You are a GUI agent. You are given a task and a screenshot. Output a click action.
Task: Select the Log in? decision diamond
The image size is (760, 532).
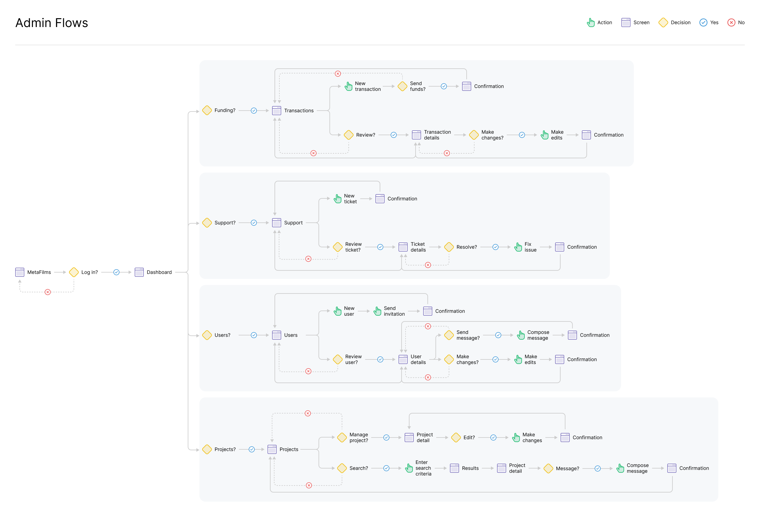pyautogui.click(x=74, y=272)
